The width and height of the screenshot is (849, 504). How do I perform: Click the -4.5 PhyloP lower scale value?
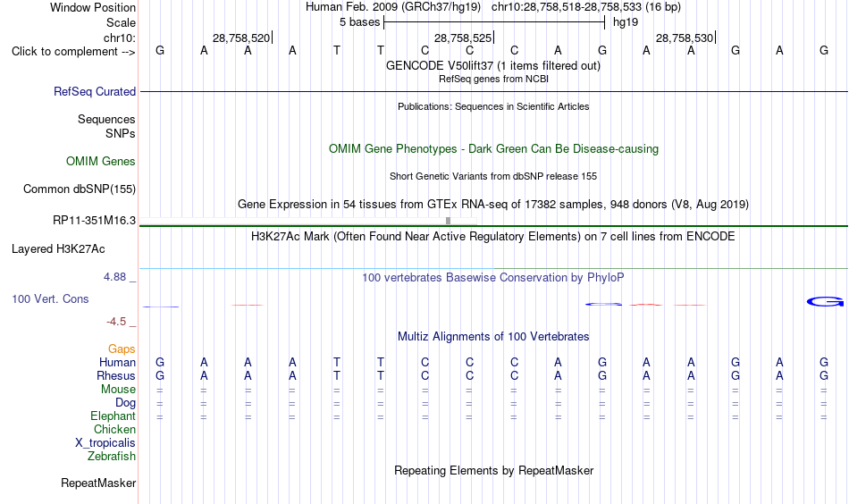[116, 322]
